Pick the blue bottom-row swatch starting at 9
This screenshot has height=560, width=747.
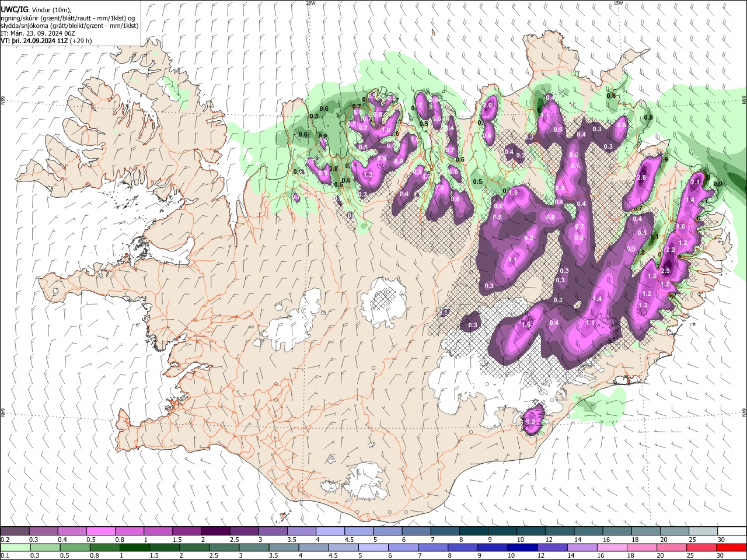point(493,548)
